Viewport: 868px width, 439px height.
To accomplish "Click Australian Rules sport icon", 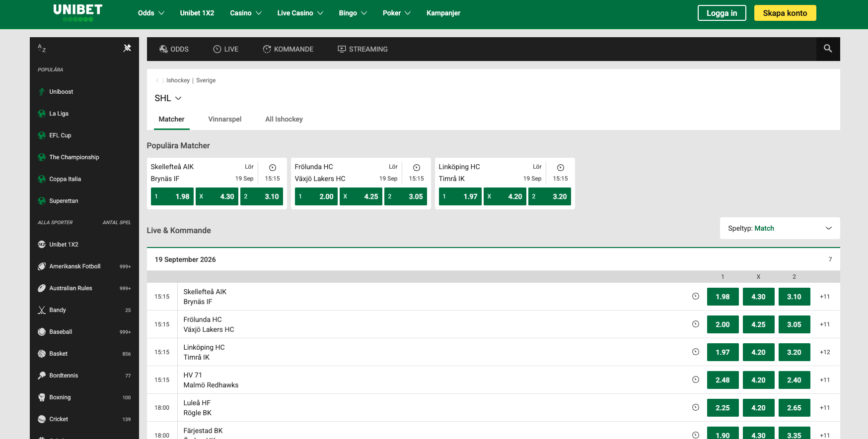I will tap(42, 288).
